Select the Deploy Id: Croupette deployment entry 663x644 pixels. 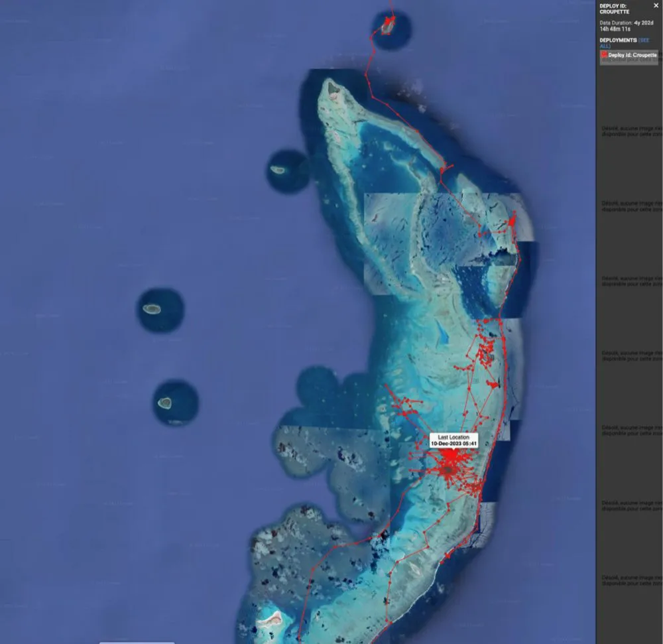click(633, 55)
